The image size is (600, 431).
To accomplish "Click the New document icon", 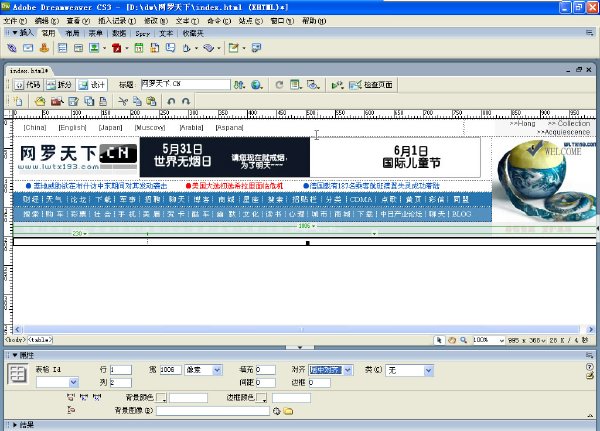I will [x=18, y=101].
